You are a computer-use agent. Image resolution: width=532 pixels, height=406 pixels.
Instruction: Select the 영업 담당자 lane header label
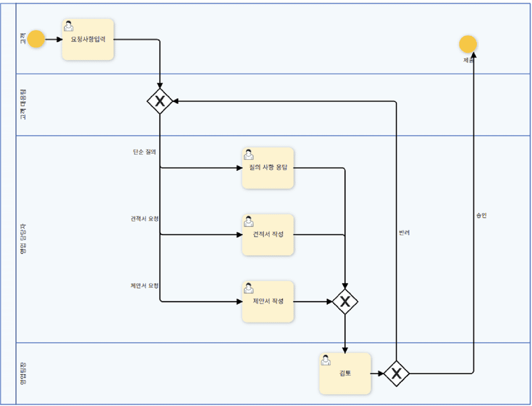point(23,239)
